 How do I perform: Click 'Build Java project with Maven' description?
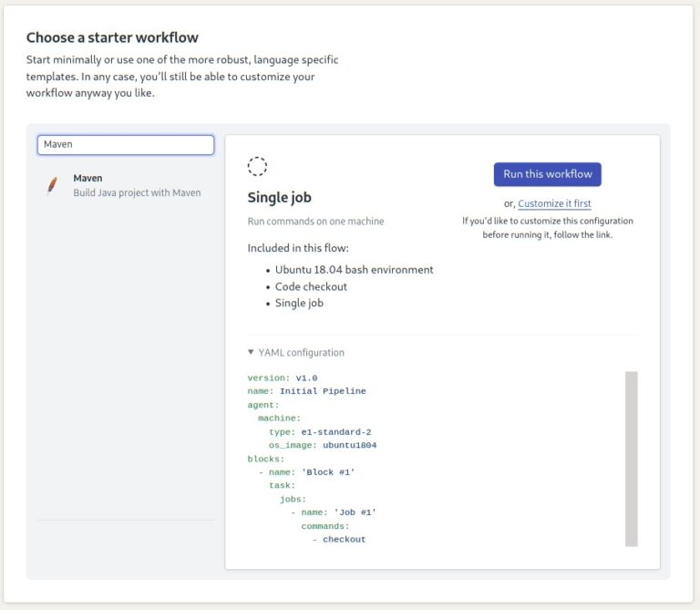click(x=137, y=193)
